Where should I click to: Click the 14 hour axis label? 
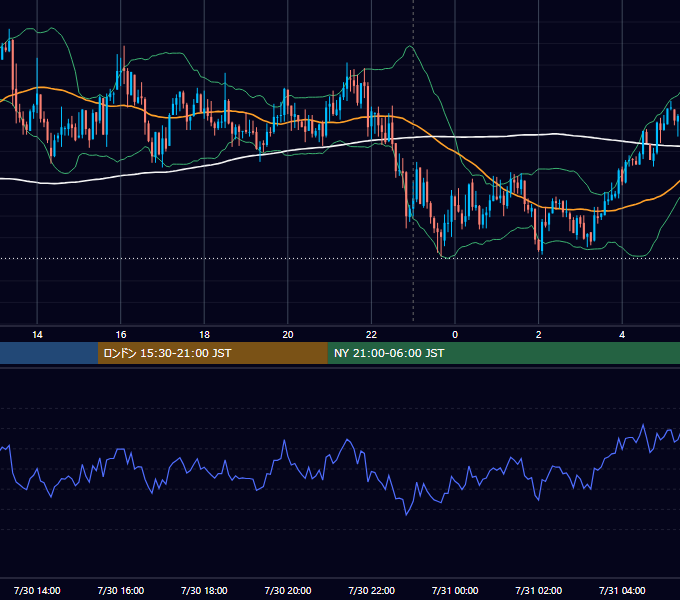point(37,335)
